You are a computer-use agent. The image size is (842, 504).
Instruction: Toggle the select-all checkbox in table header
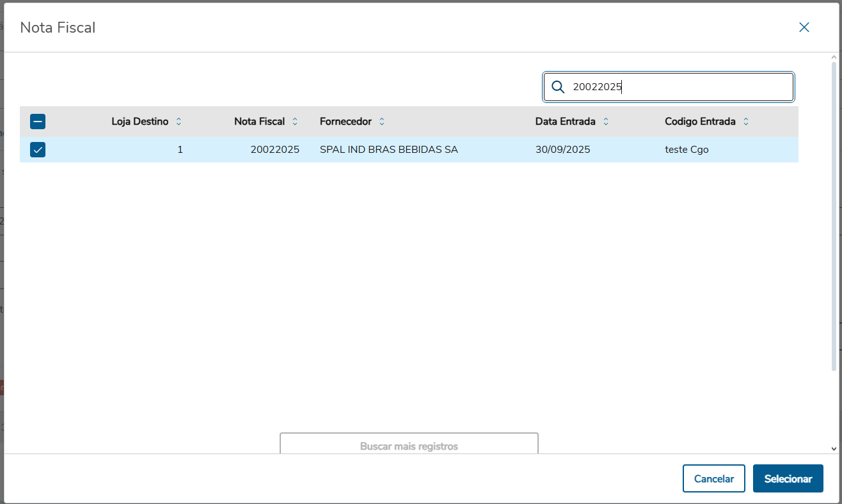(38, 122)
